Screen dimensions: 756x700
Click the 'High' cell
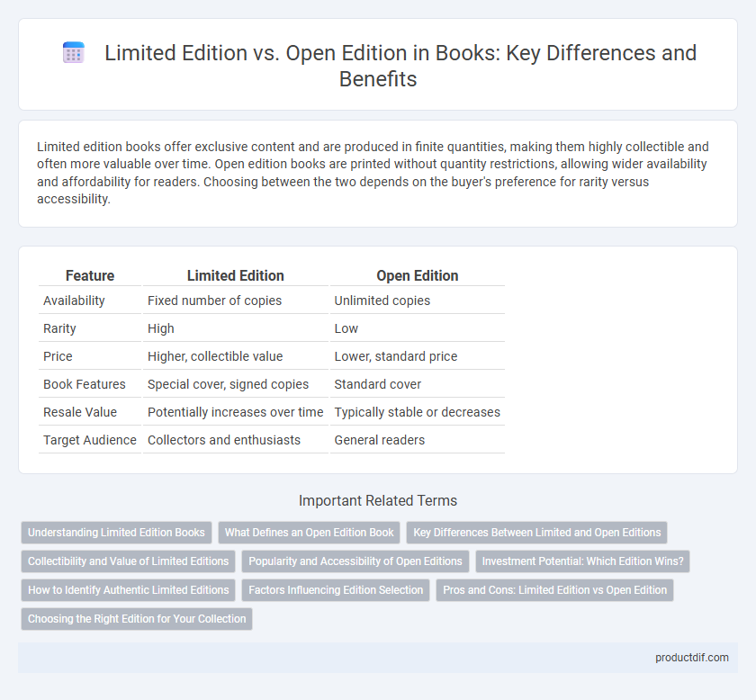coord(160,328)
